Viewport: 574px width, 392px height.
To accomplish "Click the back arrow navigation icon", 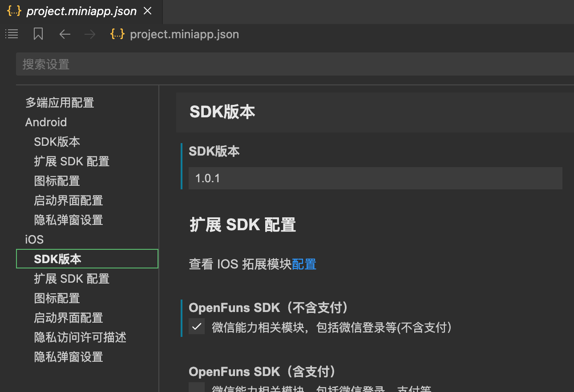I will click(x=65, y=34).
